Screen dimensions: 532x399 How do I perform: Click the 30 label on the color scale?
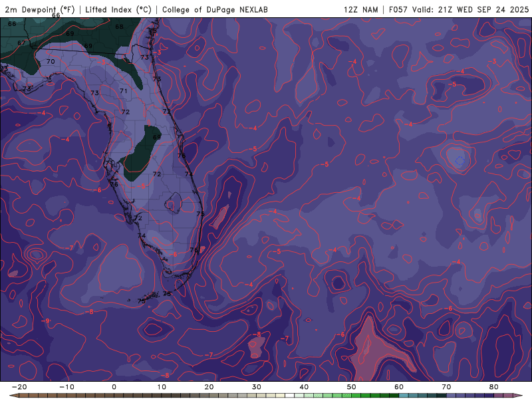pyautogui.click(x=257, y=387)
